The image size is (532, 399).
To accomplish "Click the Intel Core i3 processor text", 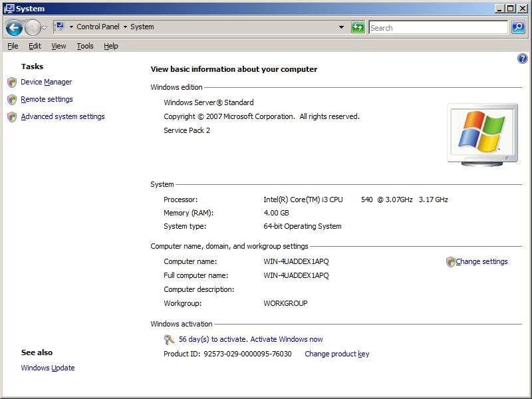I will tap(356, 199).
